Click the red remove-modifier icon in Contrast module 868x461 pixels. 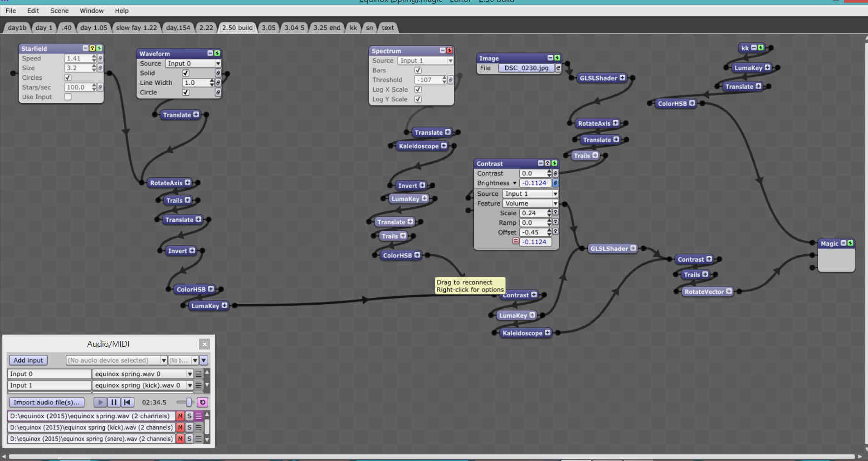[x=516, y=241]
